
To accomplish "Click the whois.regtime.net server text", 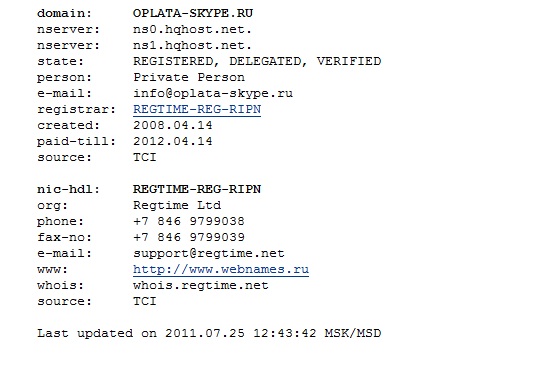I will click(201, 286).
